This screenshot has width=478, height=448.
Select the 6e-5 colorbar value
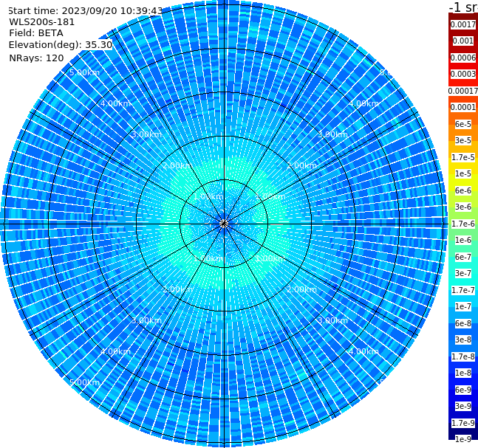point(463,124)
